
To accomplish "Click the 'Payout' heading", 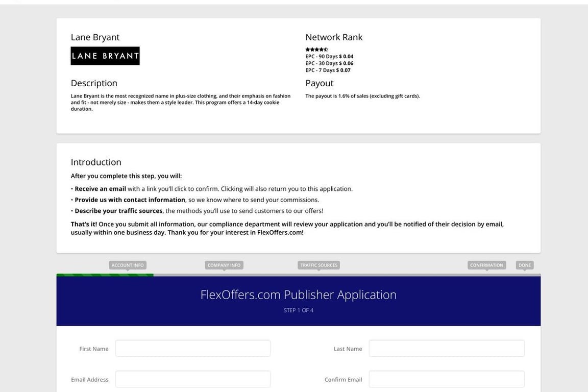I will point(320,83).
